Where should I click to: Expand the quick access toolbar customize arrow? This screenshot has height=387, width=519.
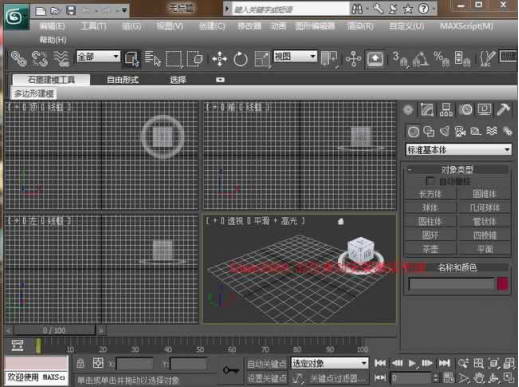click(x=124, y=11)
